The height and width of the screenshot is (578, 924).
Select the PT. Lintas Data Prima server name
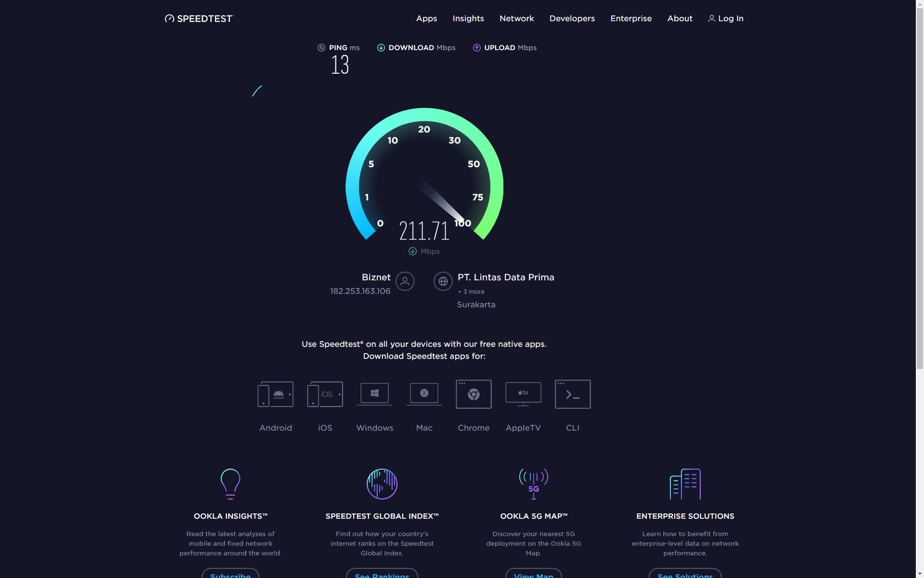tap(506, 277)
